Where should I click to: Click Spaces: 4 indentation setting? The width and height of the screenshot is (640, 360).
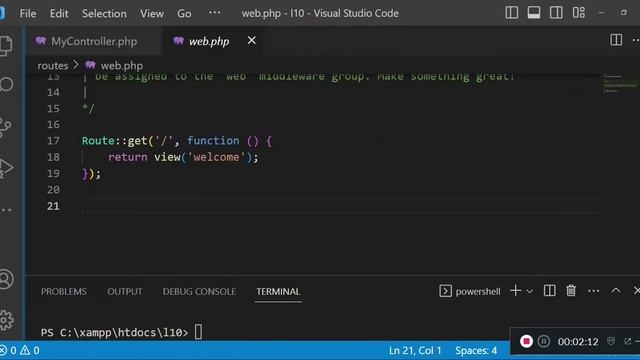pyautogui.click(x=476, y=350)
